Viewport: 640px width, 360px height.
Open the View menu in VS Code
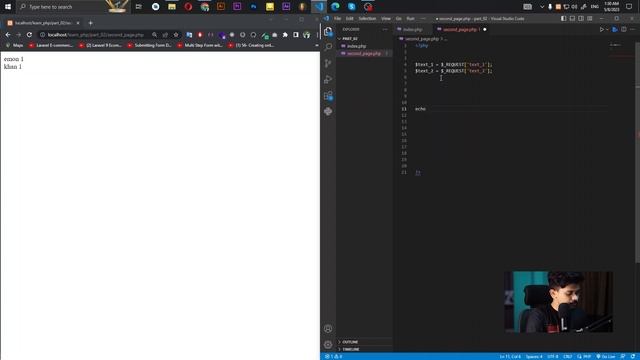point(386,18)
